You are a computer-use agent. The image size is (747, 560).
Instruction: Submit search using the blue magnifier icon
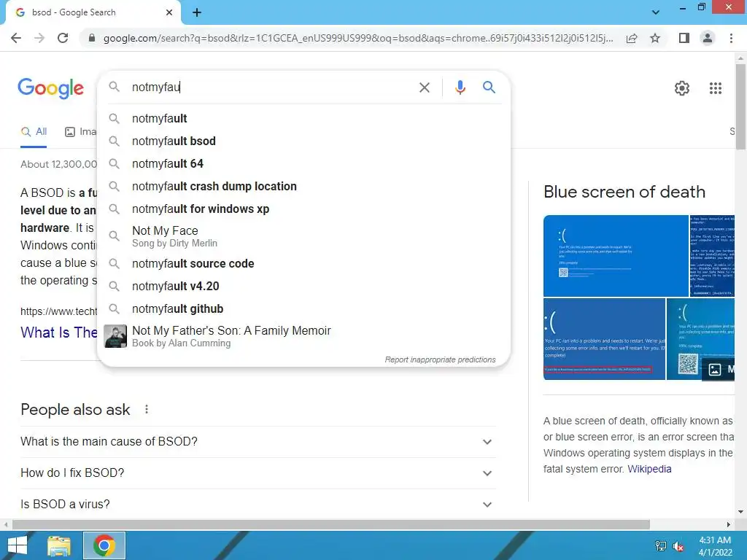(x=489, y=87)
